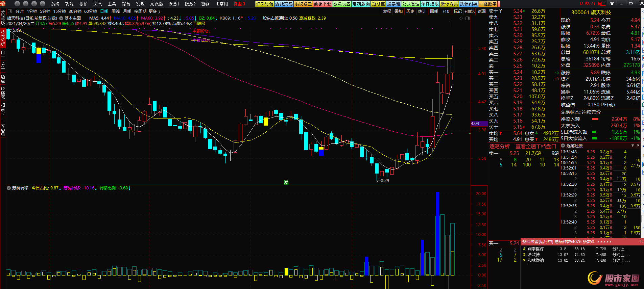Expand the 逐笔还原 panel dropdown arrow

pyautogui.click(x=563, y=146)
